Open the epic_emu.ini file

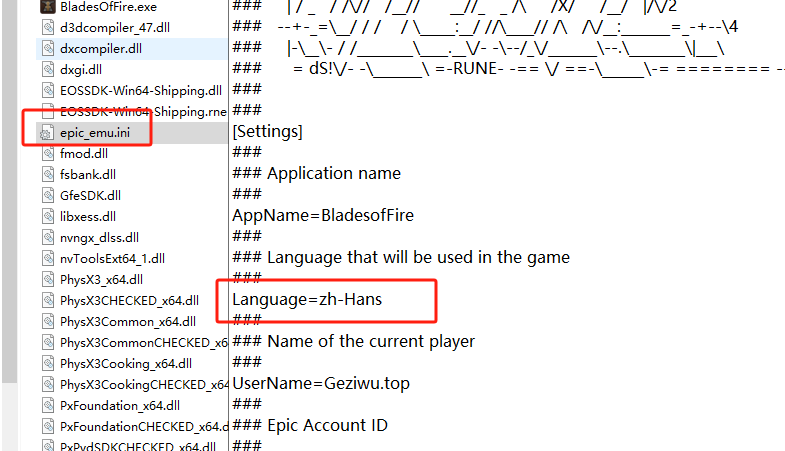(x=95, y=133)
